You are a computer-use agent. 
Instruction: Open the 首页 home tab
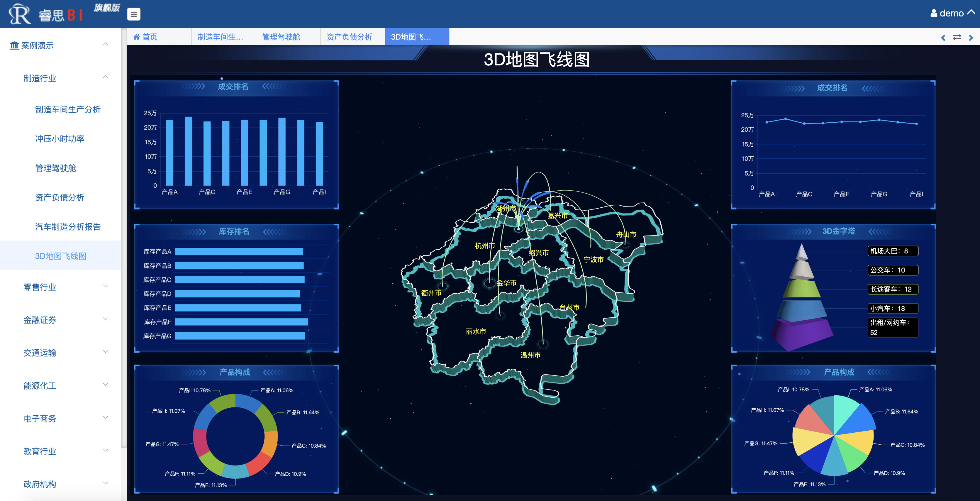click(x=159, y=37)
